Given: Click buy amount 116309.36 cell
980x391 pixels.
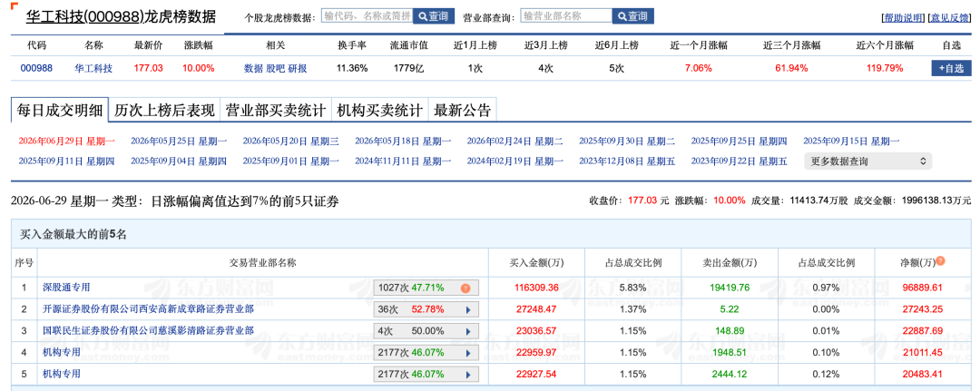Looking at the screenshot, I should click(x=537, y=288).
